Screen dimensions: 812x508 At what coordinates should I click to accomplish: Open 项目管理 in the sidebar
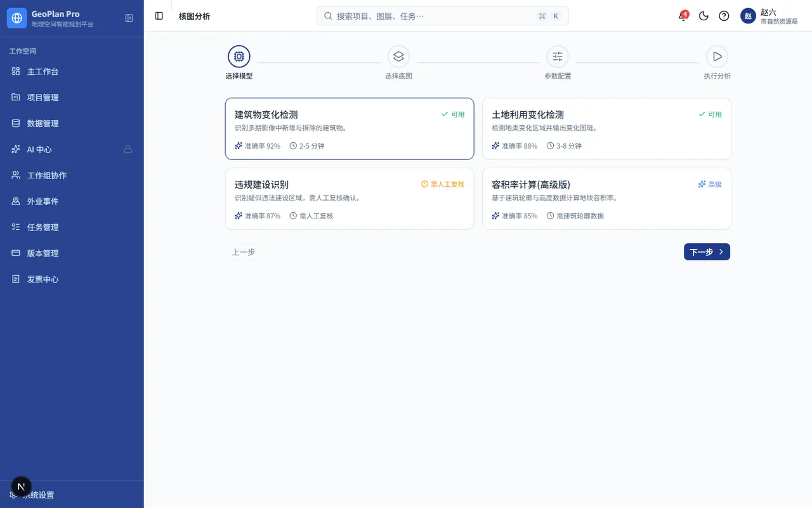[x=72, y=97]
